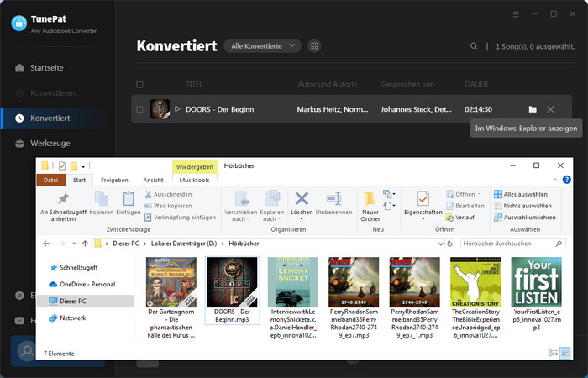Collapse the Explorer ribbon with chevron
Viewport: 588px width, 378px height.
click(x=555, y=180)
